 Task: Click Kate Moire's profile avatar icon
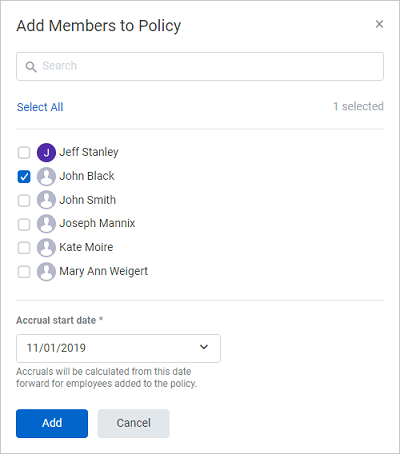[x=46, y=248]
